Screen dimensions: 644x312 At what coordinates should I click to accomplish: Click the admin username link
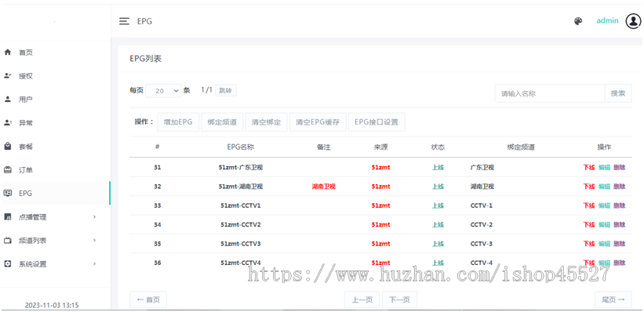click(x=607, y=20)
